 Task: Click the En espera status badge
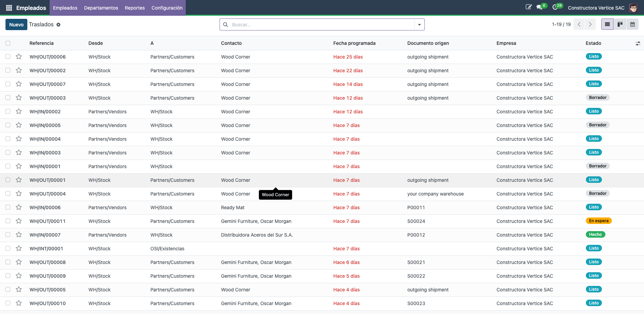coord(599,221)
